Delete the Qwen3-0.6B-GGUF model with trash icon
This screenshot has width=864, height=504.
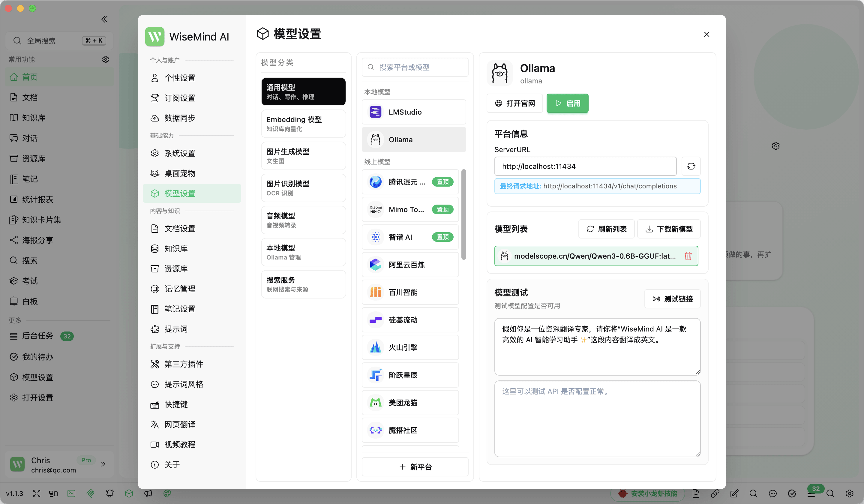pyautogui.click(x=688, y=256)
